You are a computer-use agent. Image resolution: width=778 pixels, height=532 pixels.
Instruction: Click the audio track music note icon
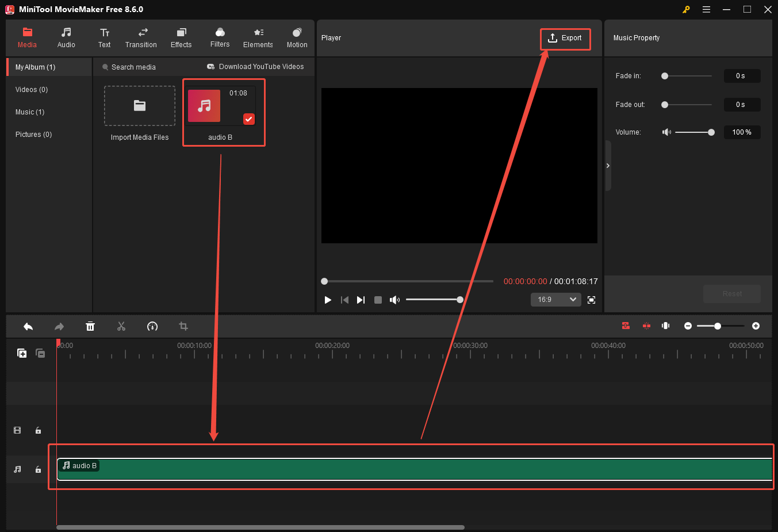click(x=17, y=469)
